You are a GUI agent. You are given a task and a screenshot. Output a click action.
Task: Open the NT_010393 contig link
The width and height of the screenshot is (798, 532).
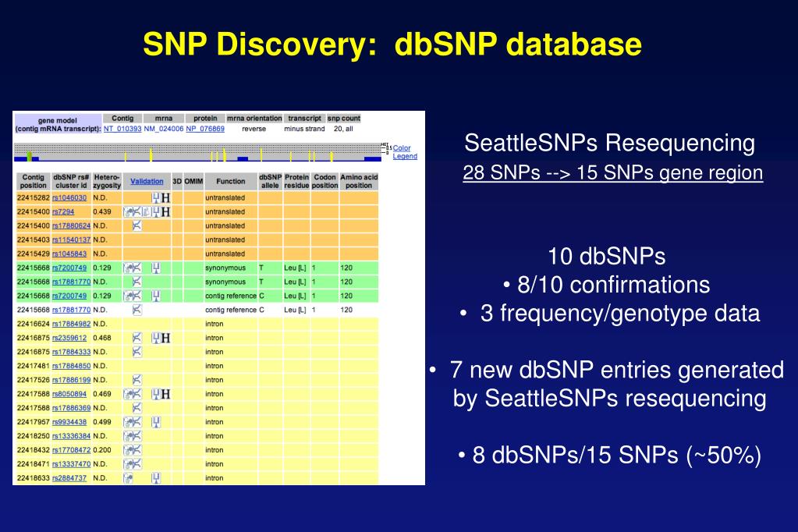coord(122,129)
